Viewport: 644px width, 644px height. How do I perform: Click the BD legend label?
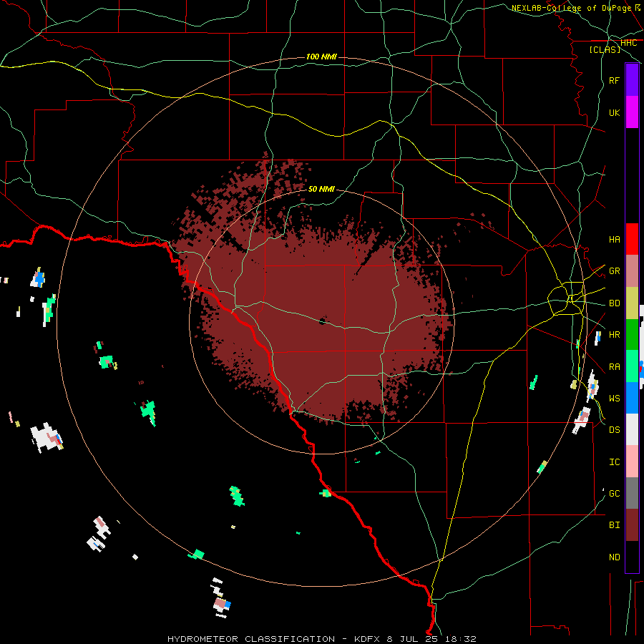614,303
